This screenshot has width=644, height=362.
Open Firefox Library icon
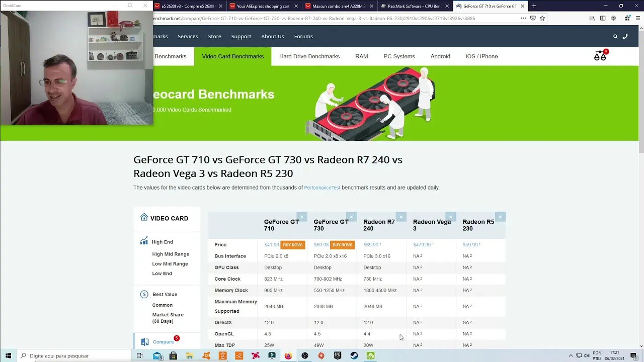coord(592,18)
